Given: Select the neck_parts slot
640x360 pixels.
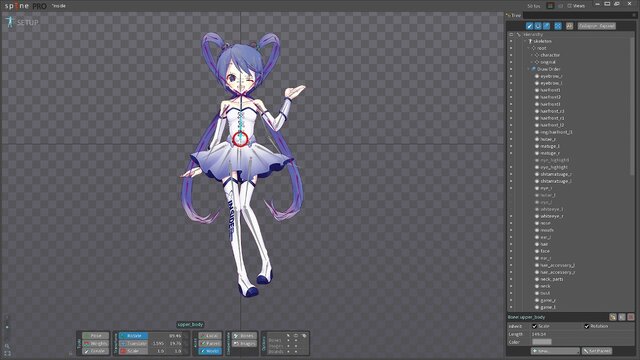Looking at the screenshot, I should click(552, 279).
